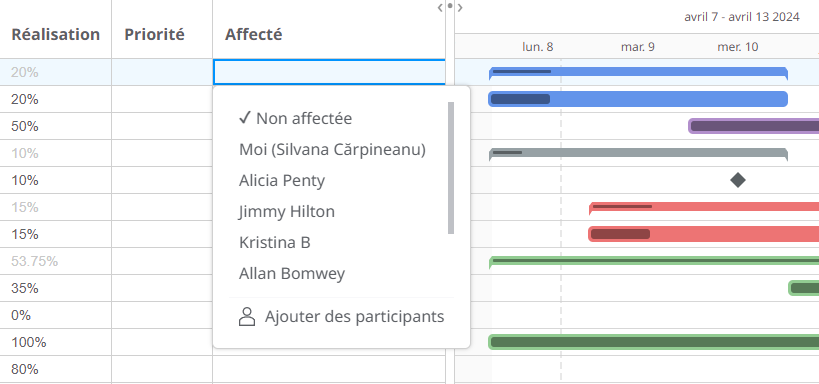Select the Non affectée checked option
The width and height of the screenshot is (819, 384).
(295, 119)
